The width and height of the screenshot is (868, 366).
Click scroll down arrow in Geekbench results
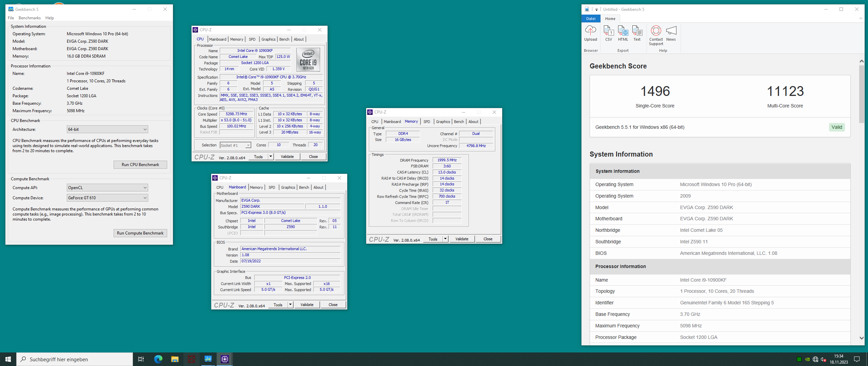coord(862,338)
